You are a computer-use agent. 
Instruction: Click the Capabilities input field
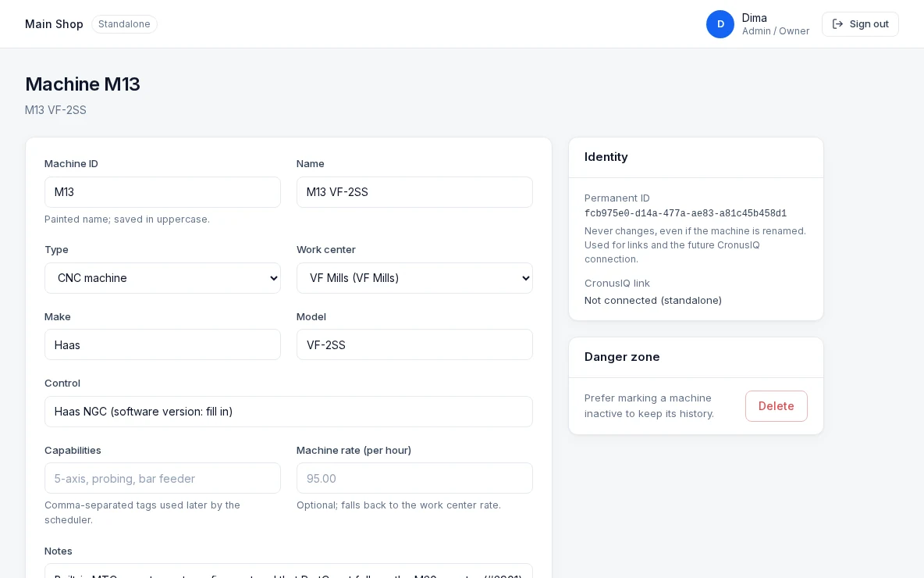(x=162, y=478)
